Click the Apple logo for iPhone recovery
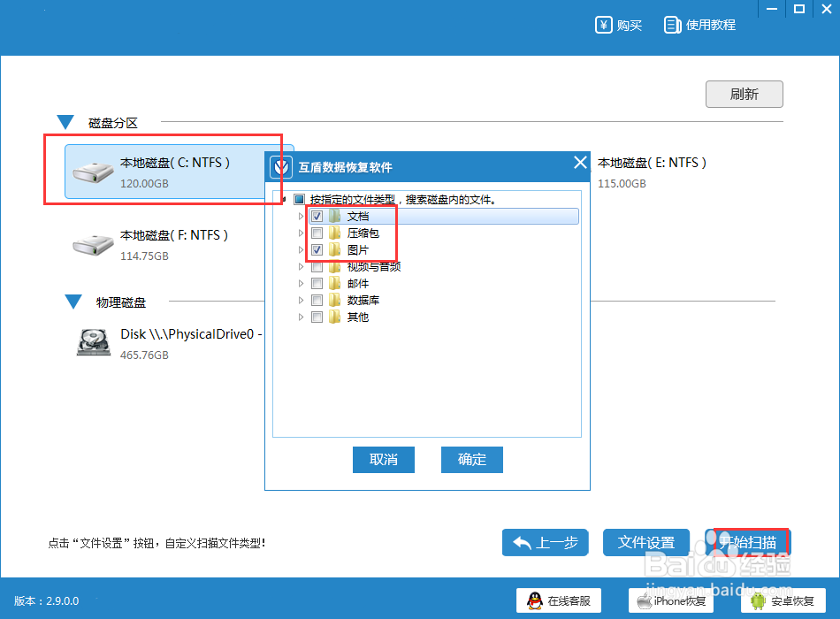The image size is (840, 619). click(644, 600)
